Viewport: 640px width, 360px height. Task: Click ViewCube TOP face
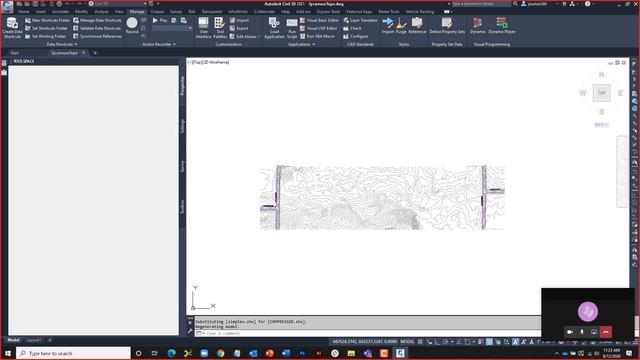click(x=601, y=93)
